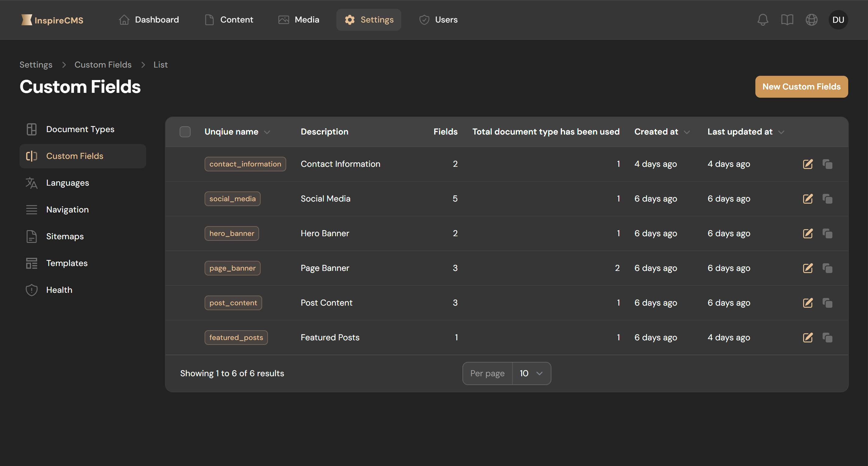Click the Featured Posts description cell

point(330,338)
